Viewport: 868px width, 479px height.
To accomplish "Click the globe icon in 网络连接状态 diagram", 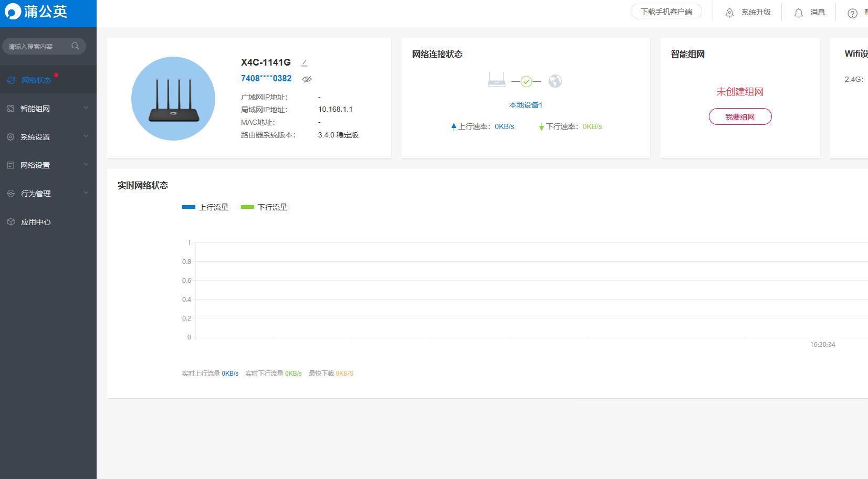I will (x=556, y=81).
